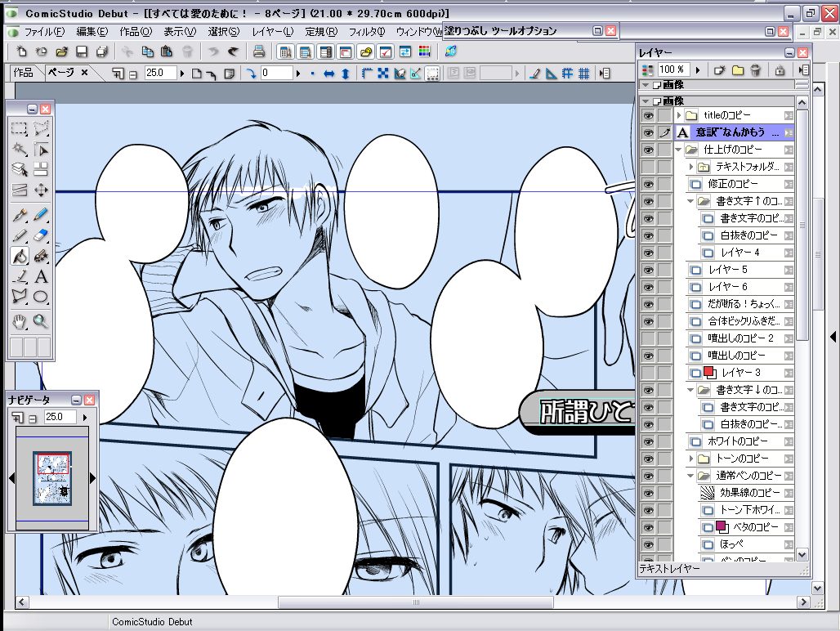Expand the トーンのコピー folder
Screen dimensions: 840x631
click(x=691, y=459)
